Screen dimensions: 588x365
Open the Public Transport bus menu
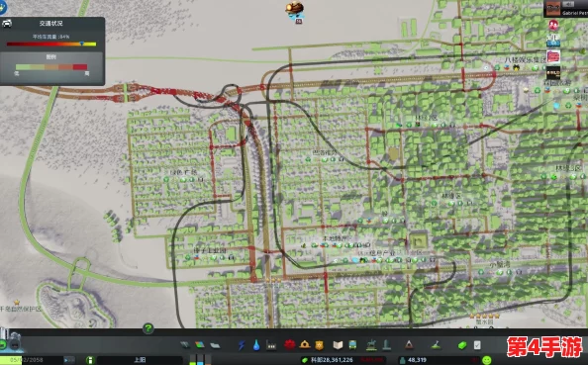[352, 345]
